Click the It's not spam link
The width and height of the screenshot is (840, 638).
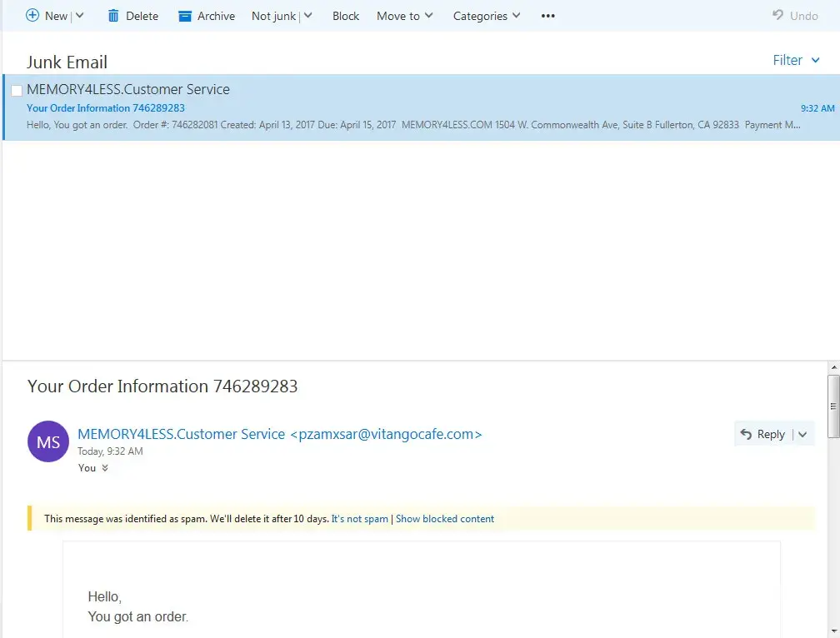point(360,519)
